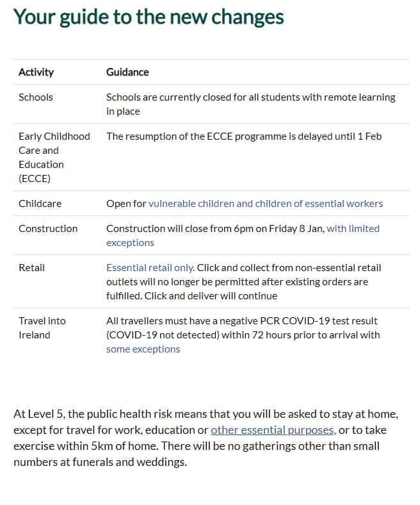Screen dimensions: 420x505
Task: Visit the 'other essential purposes' link
Action: (x=273, y=430)
